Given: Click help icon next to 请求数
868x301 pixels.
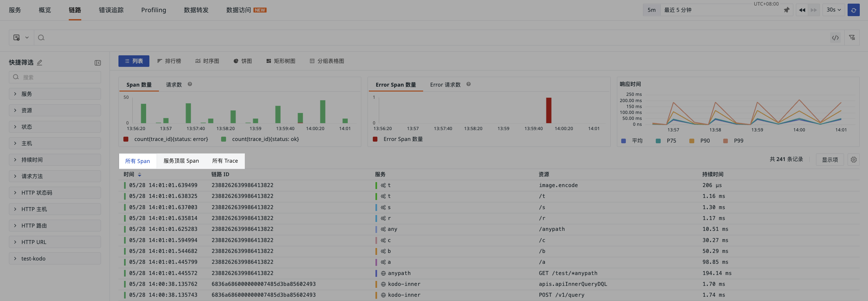Looking at the screenshot, I should tap(190, 84).
